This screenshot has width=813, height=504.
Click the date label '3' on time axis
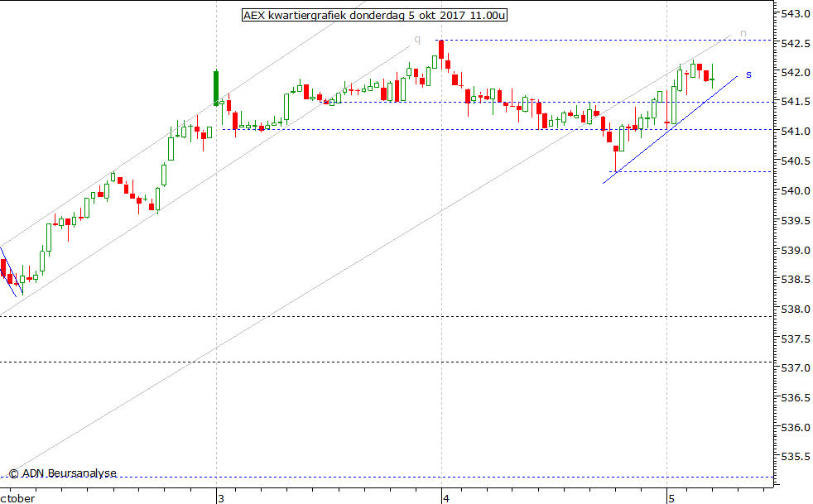(221, 498)
